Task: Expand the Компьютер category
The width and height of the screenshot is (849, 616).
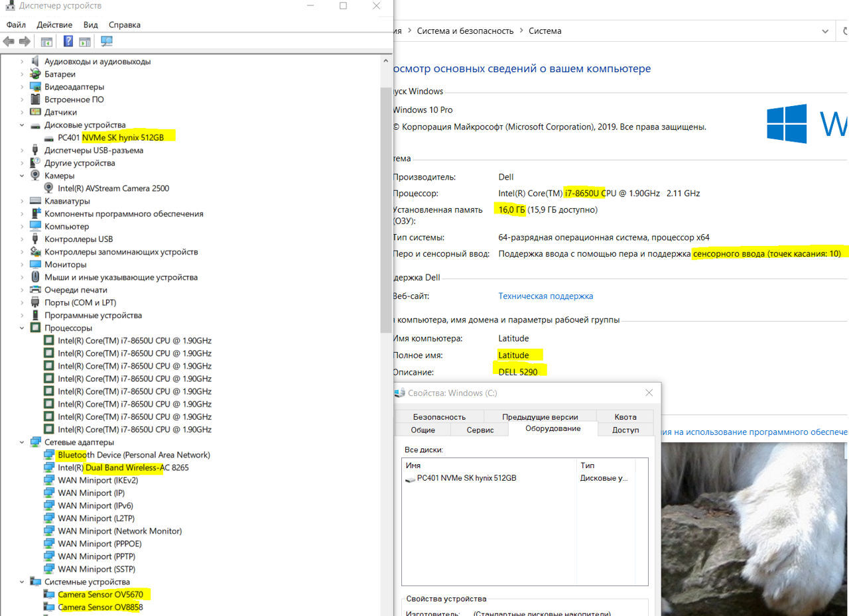Action: (x=22, y=227)
